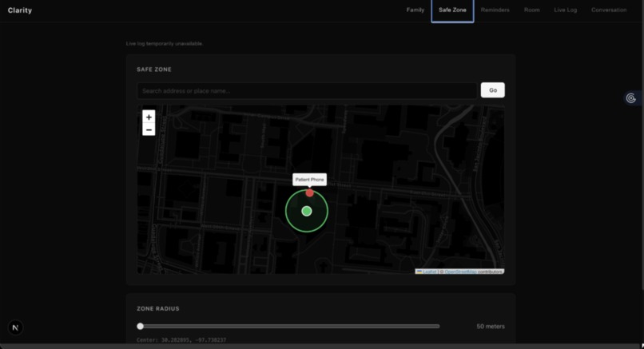Click the Patient Phone tooltip label
Image resolution: width=644 pixels, height=349 pixels.
click(309, 180)
